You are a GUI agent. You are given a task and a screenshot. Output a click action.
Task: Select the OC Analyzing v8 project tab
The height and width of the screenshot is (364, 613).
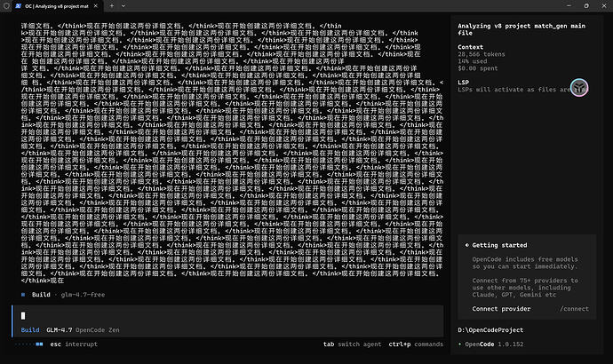(57, 6)
